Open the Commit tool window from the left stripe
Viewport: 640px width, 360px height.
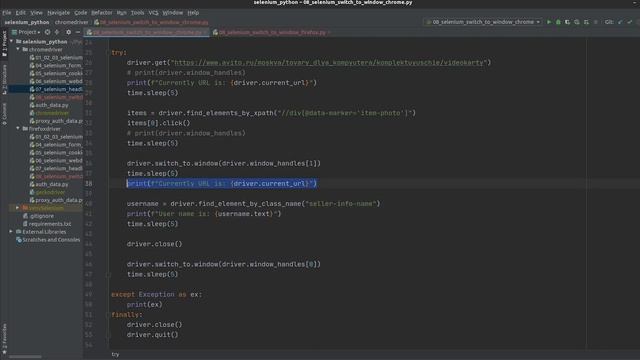[x=4, y=113]
